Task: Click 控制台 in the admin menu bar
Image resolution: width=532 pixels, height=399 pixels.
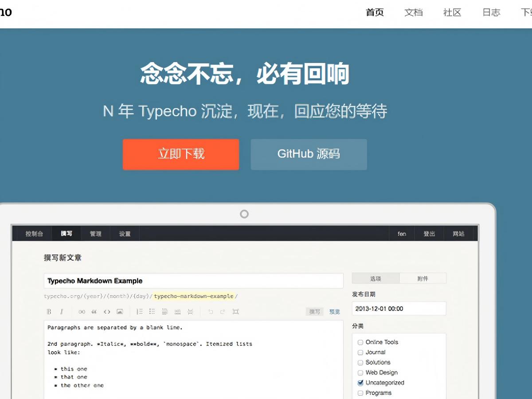Action: tap(34, 234)
